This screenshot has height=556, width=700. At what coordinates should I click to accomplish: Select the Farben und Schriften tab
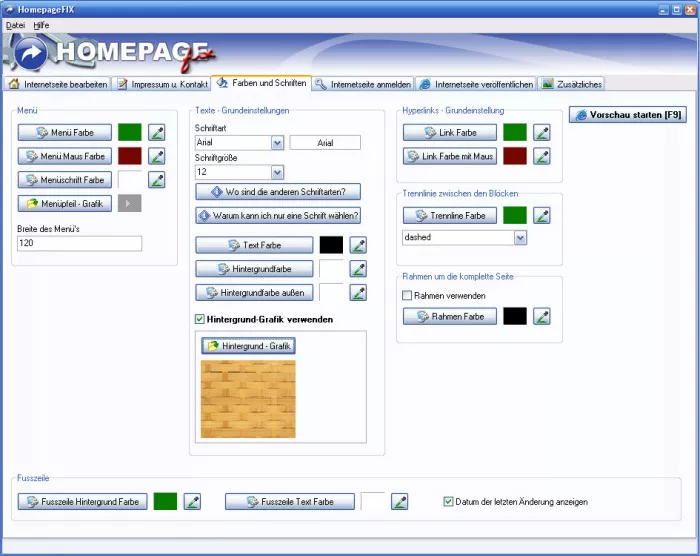(262, 83)
